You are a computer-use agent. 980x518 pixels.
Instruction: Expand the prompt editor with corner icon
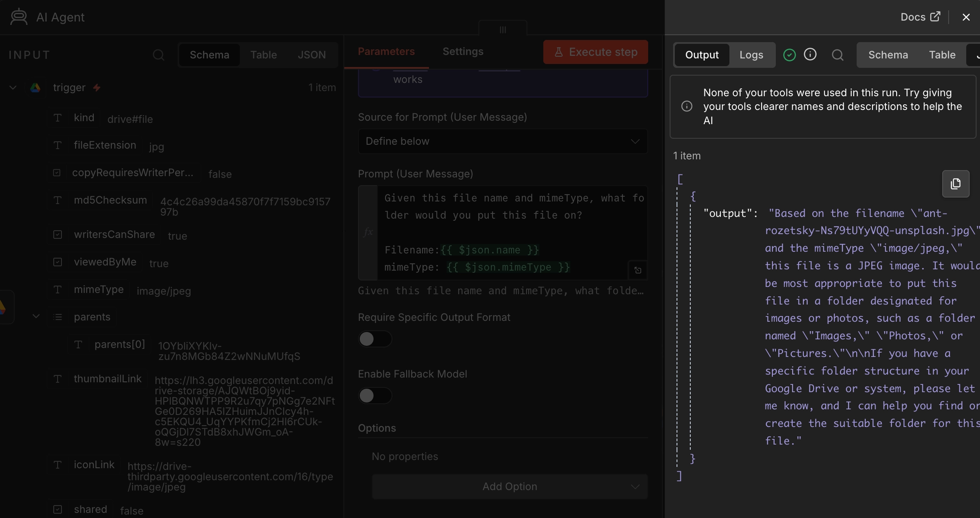(x=638, y=270)
